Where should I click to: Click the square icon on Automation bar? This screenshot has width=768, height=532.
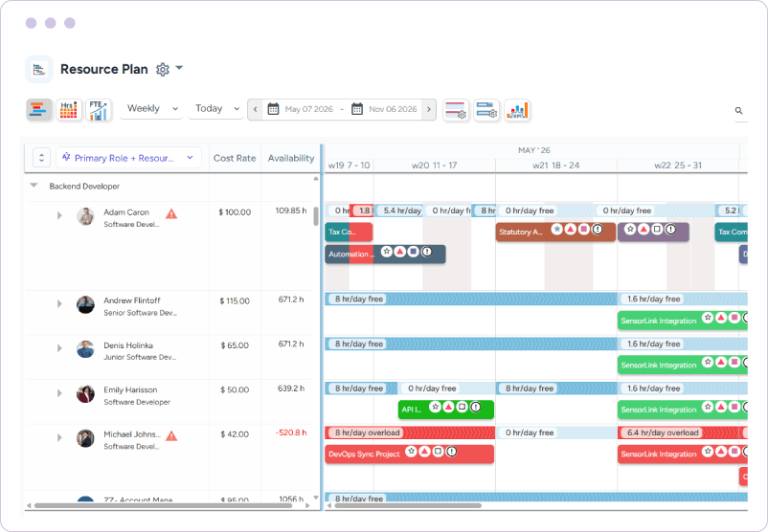[x=414, y=251]
